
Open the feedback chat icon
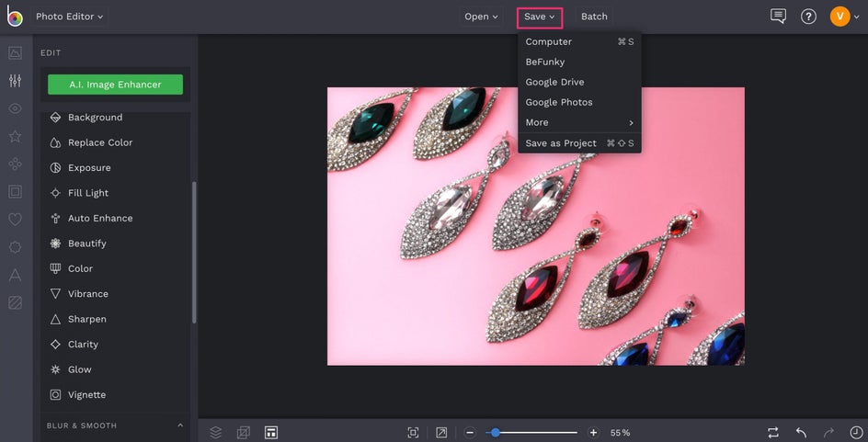[778, 16]
